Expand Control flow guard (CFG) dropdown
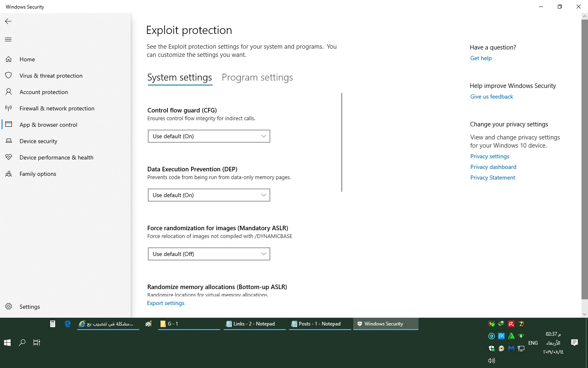The width and height of the screenshot is (588, 368). click(209, 136)
